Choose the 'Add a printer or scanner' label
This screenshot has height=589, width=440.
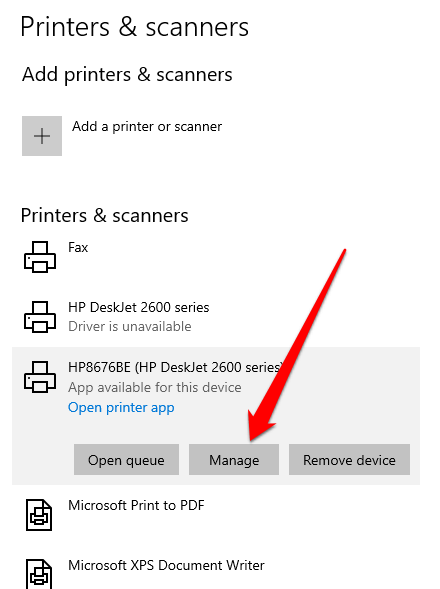pyautogui.click(x=147, y=127)
